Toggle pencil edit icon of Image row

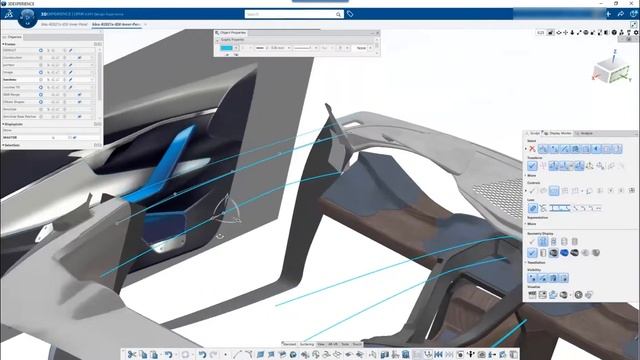(70, 72)
